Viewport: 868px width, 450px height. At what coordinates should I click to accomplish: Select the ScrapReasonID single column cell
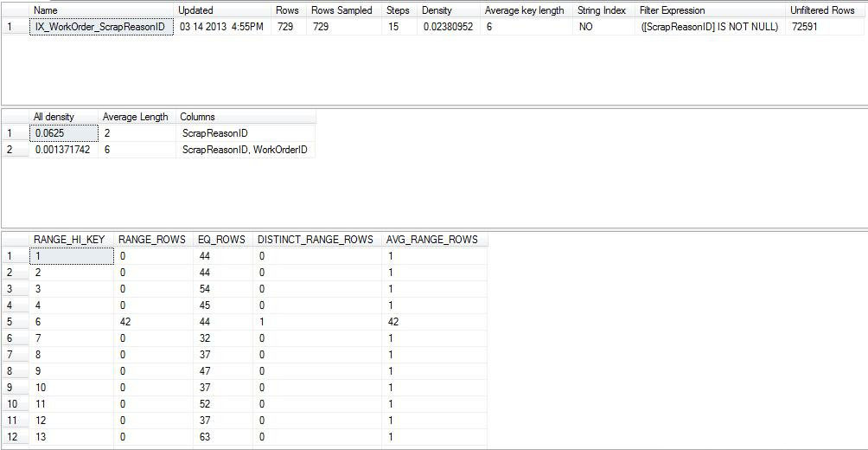point(246,133)
